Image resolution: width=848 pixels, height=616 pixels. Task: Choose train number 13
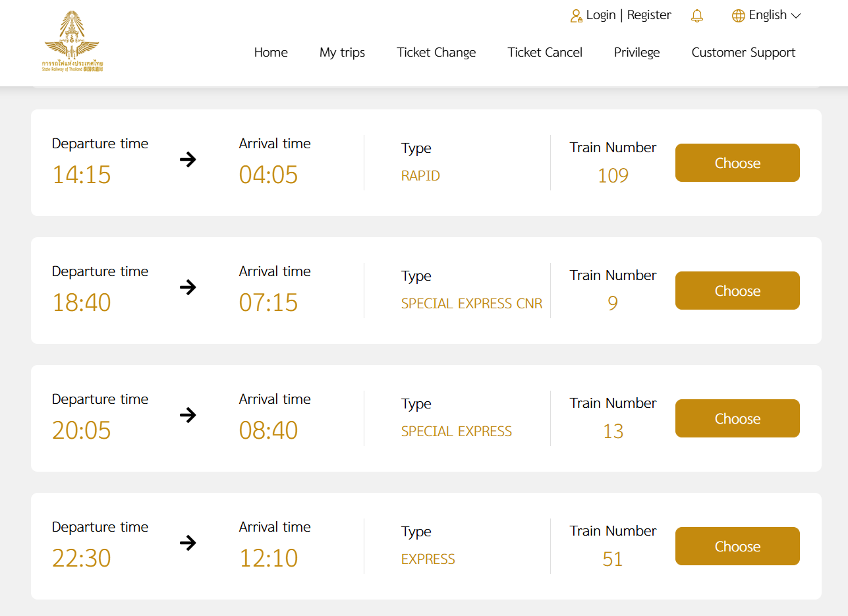coord(737,418)
